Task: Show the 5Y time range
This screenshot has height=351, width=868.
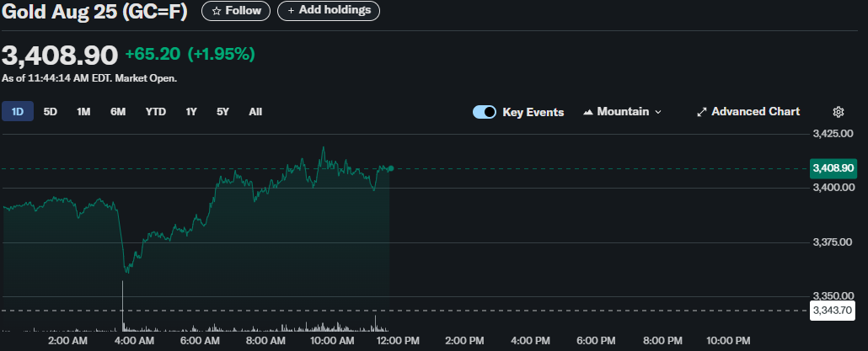Action: [222, 112]
